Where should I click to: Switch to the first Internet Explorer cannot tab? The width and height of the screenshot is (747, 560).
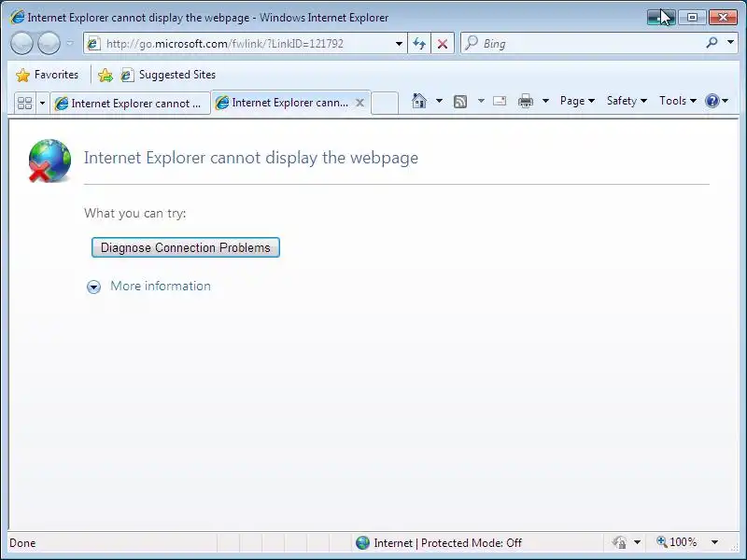click(130, 104)
